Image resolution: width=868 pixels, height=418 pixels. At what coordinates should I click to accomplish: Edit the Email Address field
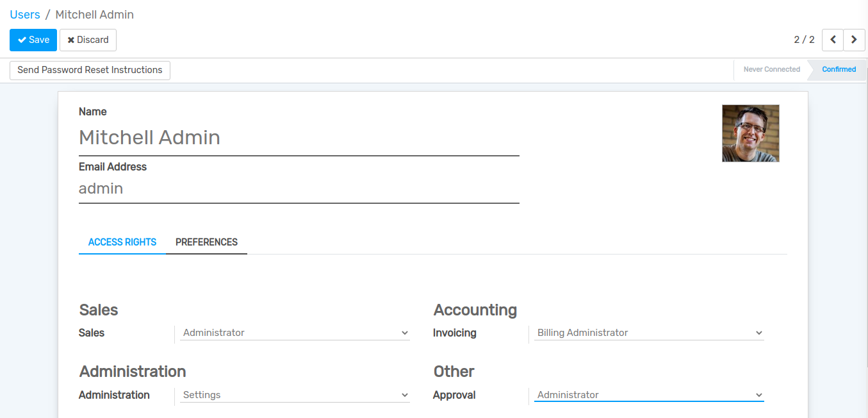point(299,189)
